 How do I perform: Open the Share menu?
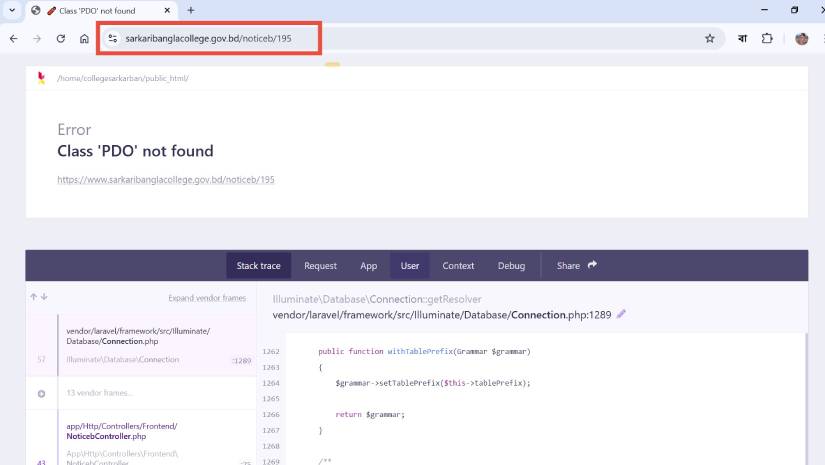click(577, 265)
